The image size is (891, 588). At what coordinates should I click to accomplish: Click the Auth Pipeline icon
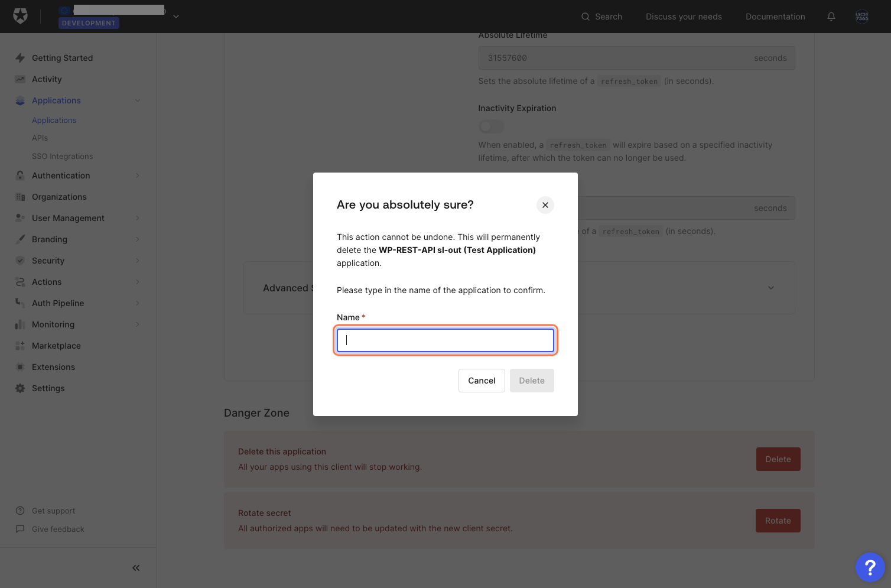(x=20, y=303)
